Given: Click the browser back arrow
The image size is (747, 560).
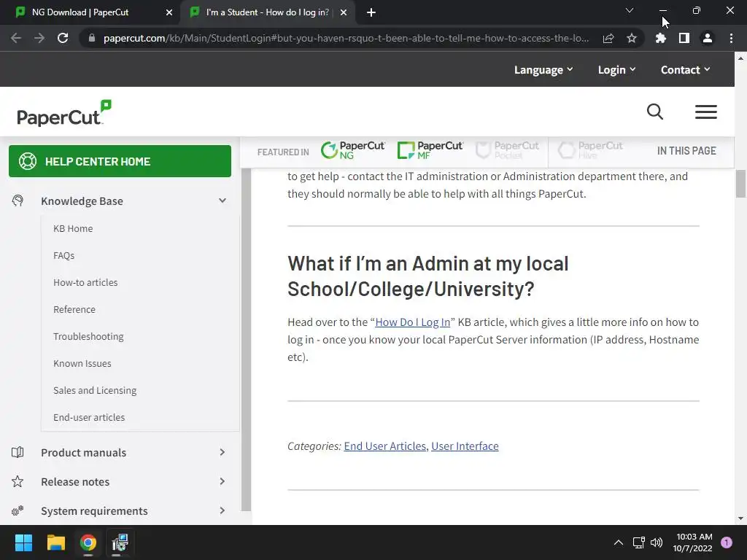Looking at the screenshot, I should pyautogui.click(x=16, y=38).
